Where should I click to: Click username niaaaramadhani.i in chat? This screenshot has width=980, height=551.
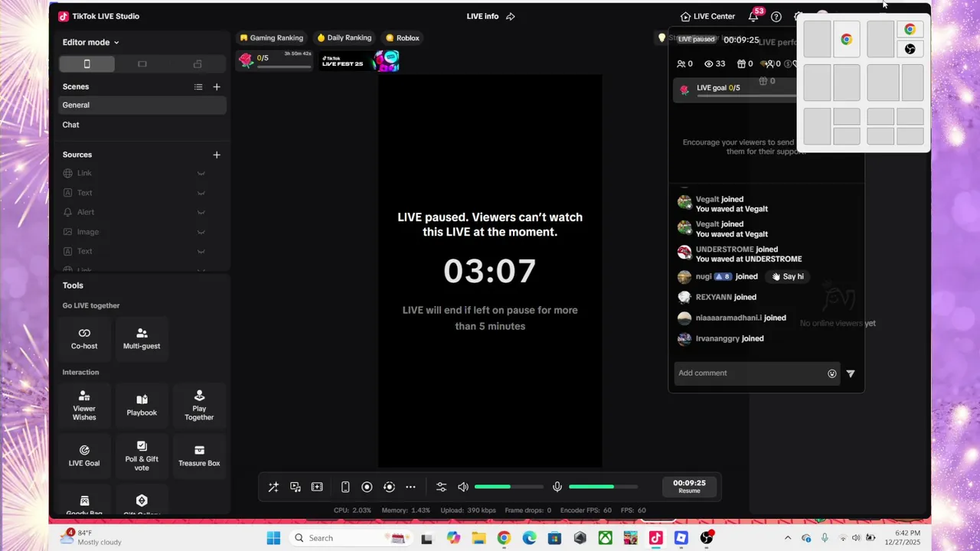pos(728,318)
